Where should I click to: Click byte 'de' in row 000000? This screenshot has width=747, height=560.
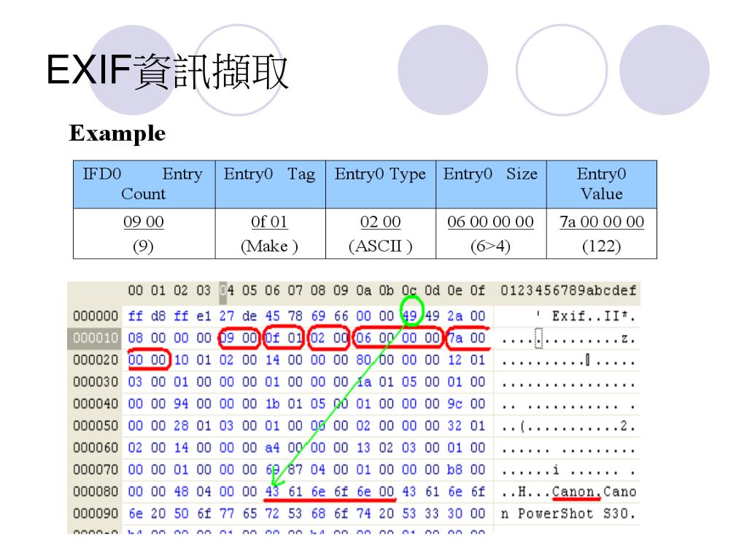pyautogui.click(x=249, y=316)
